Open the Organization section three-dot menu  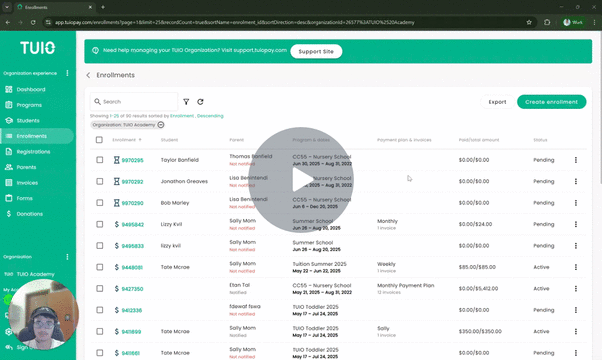coord(67,257)
